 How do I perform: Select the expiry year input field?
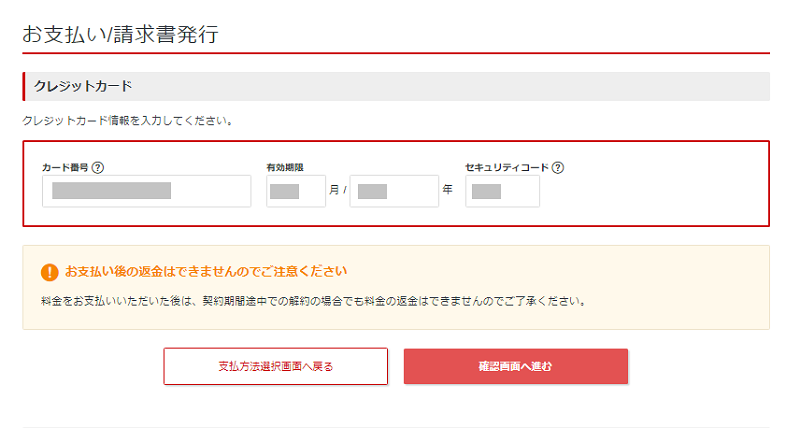(x=394, y=191)
